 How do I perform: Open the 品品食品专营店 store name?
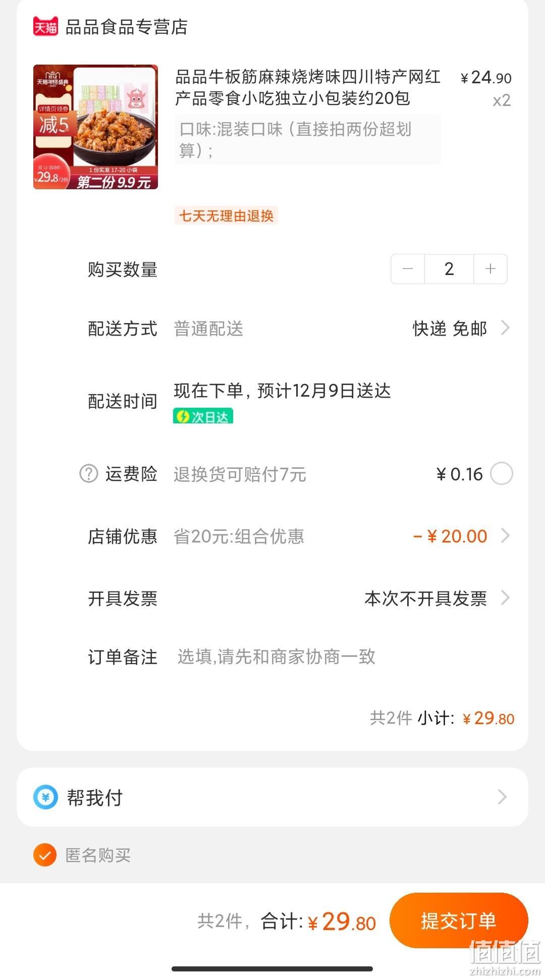click(x=127, y=27)
